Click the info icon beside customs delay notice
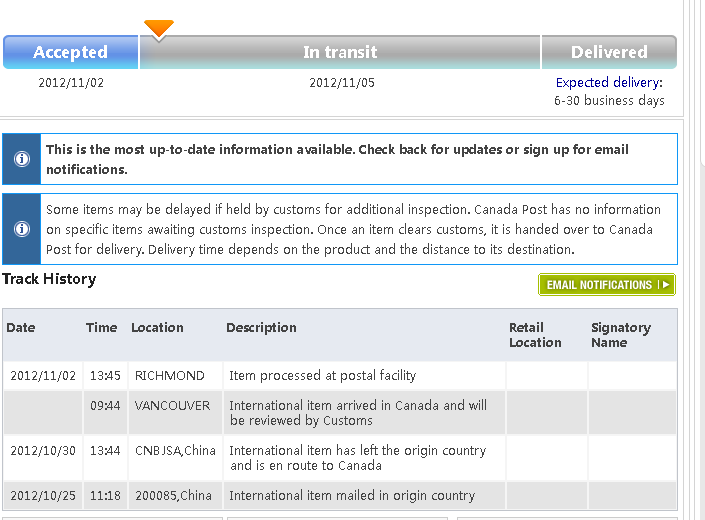 (21, 229)
